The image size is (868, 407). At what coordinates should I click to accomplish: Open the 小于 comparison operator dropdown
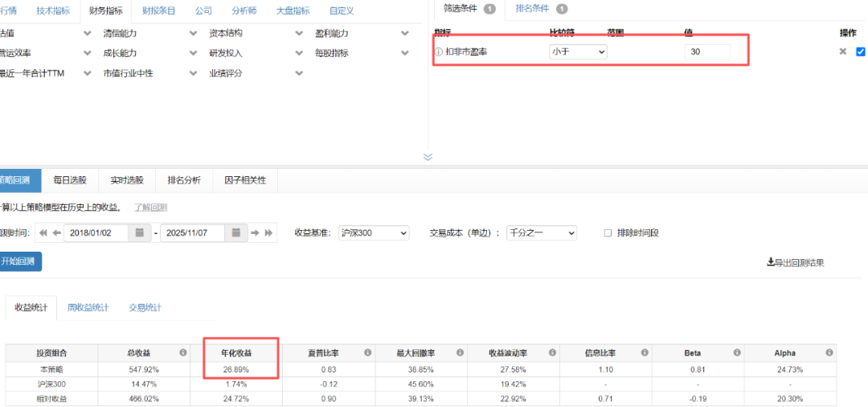pos(578,52)
